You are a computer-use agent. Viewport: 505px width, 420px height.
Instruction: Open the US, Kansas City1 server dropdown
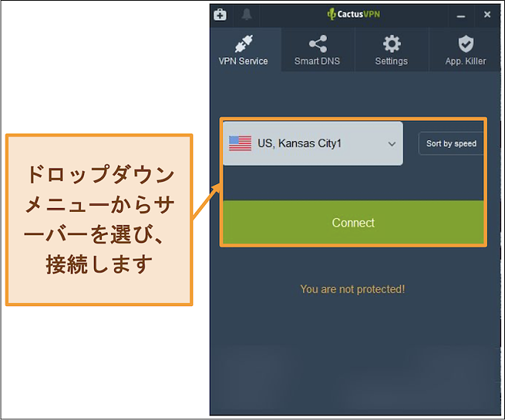[x=313, y=144]
